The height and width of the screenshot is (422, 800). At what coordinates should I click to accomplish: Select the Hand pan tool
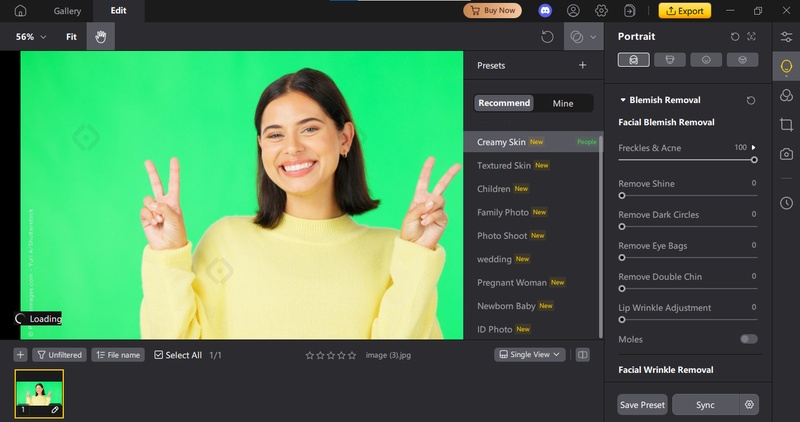(100, 37)
